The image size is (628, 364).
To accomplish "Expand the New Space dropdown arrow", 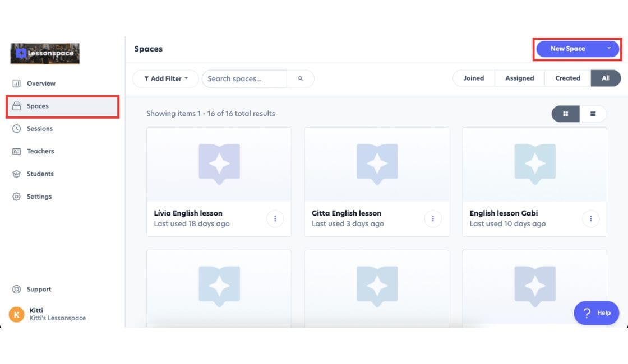I will (x=609, y=49).
